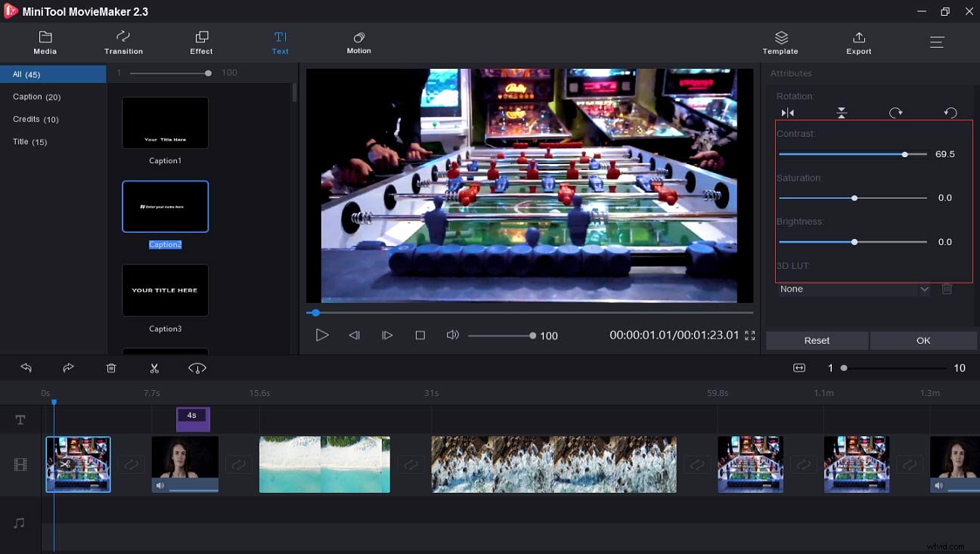
Task: Rotate the text 90 degrees clockwise
Action: pyautogui.click(x=896, y=112)
